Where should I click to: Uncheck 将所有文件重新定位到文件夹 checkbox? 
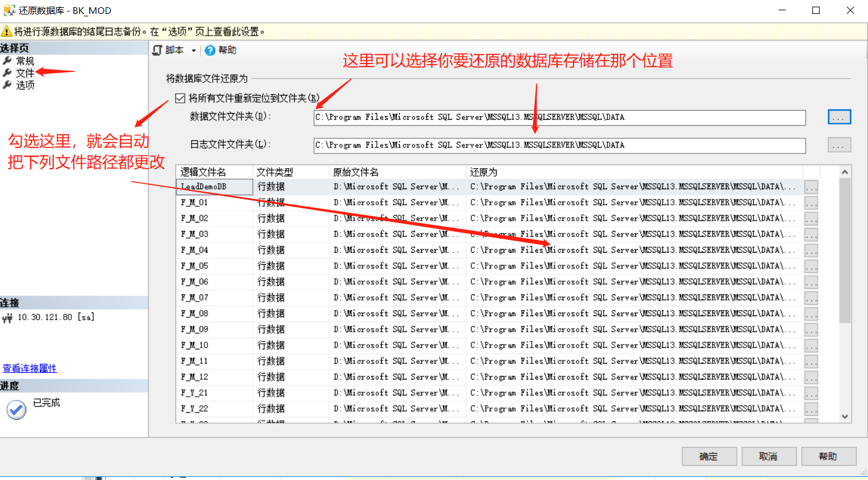click(x=180, y=98)
